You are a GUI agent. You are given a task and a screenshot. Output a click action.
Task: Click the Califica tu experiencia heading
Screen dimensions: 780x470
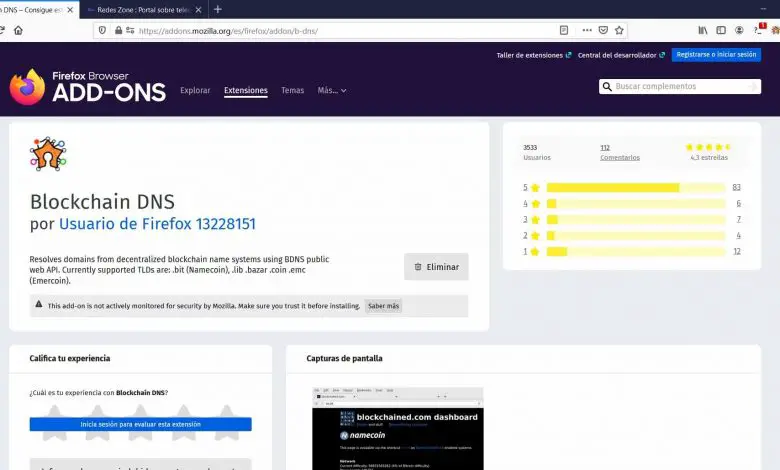[x=70, y=358]
